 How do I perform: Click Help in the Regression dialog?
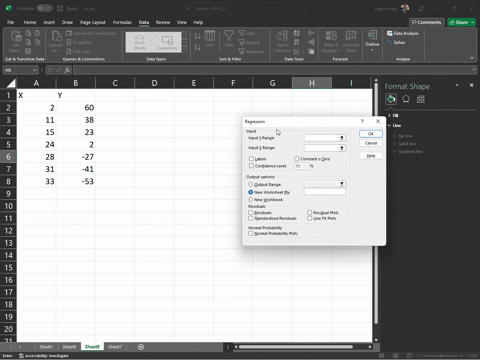click(371, 156)
